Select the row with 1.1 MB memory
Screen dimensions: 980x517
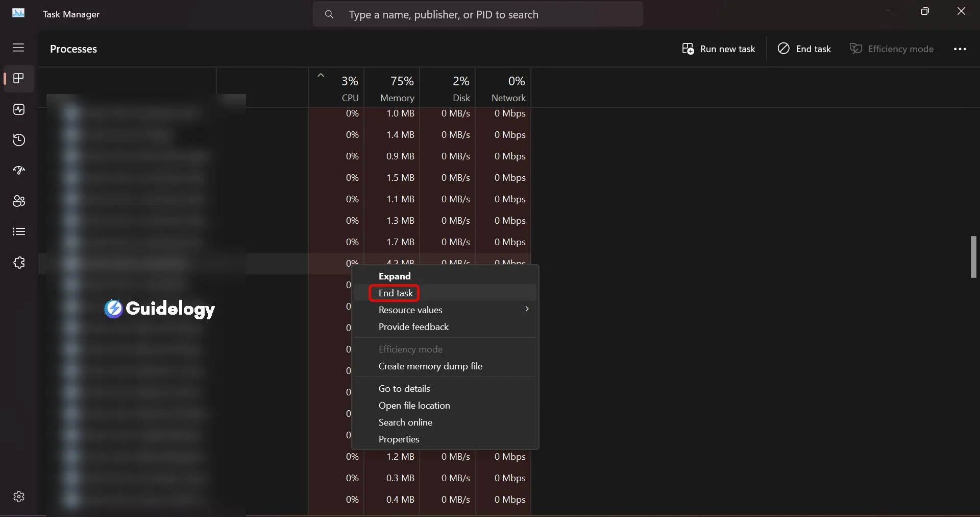coord(285,199)
